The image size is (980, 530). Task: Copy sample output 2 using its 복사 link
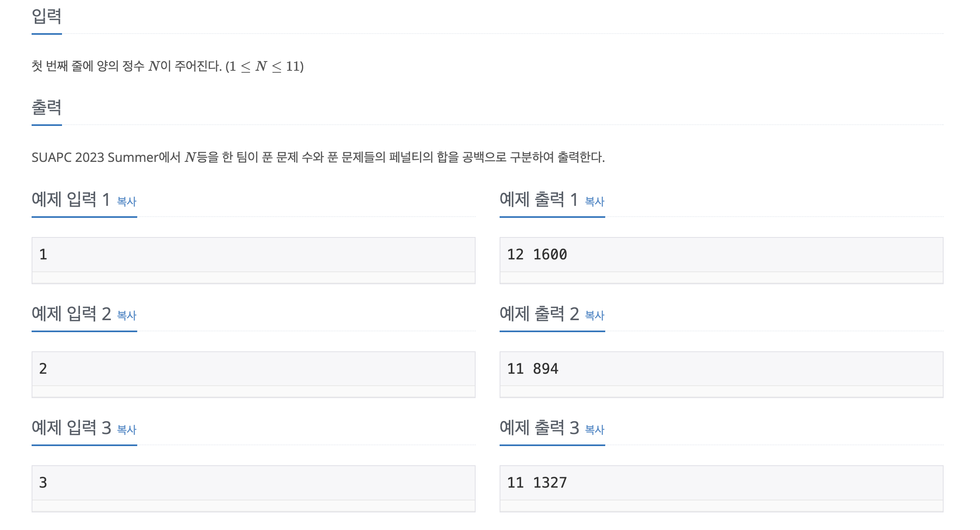pyautogui.click(x=594, y=316)
